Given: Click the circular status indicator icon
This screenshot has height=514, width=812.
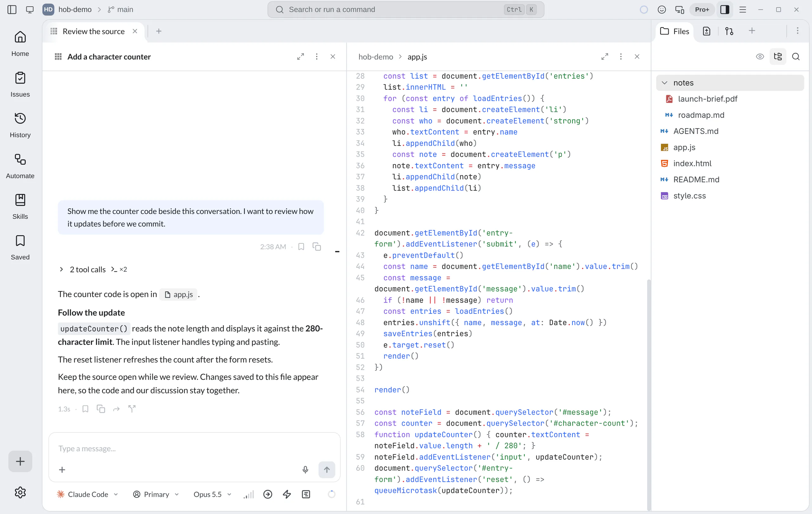Looking at the screenshot, I should click(x=643, y=10).
